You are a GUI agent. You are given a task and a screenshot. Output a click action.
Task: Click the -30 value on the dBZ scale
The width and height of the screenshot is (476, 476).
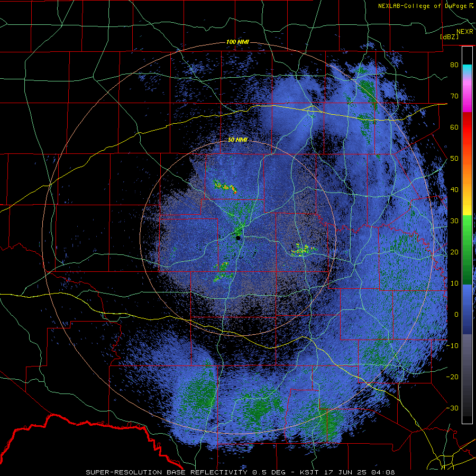pos(452,408)
